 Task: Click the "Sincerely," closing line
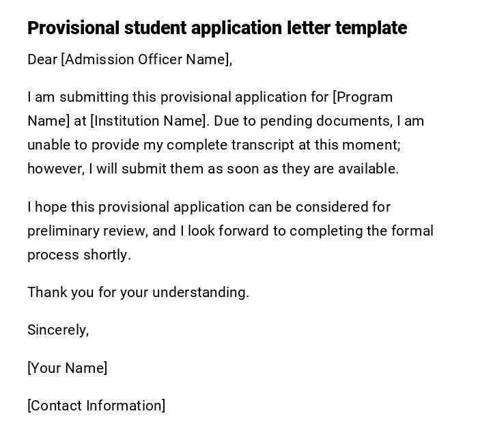coord(58,330)
